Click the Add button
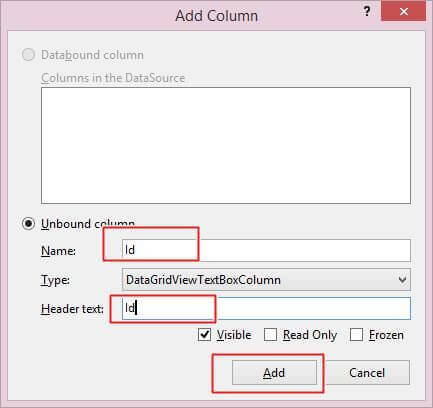The width and height of the screenshot is (433, 408). click(x=274, y=372)
